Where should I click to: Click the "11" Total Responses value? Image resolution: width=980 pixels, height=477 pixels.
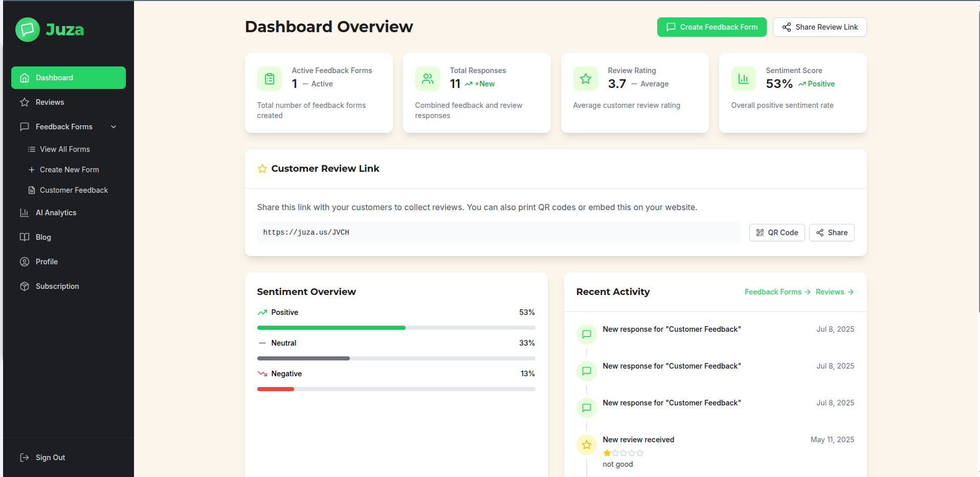(x=455, y=84)
